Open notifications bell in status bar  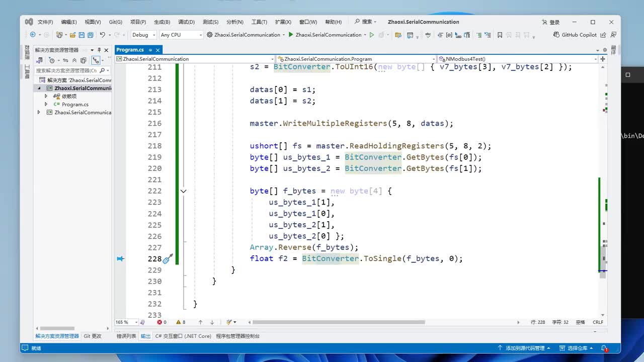[x=604, y=348]
